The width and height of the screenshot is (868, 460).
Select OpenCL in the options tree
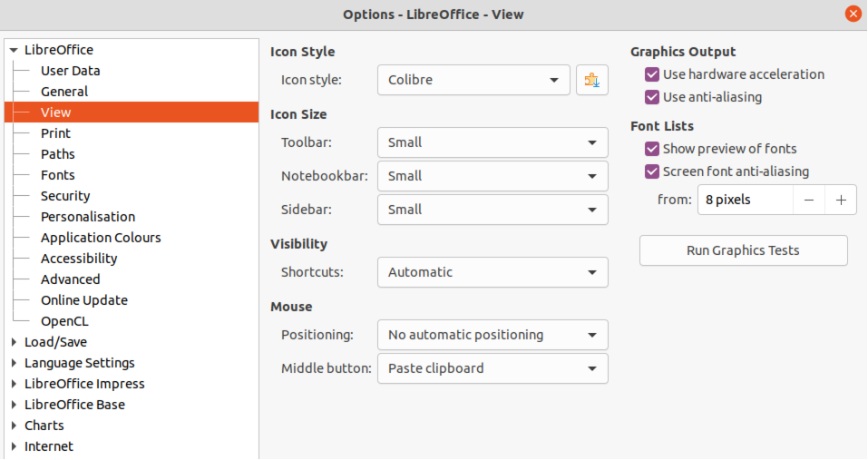[64, 321]
